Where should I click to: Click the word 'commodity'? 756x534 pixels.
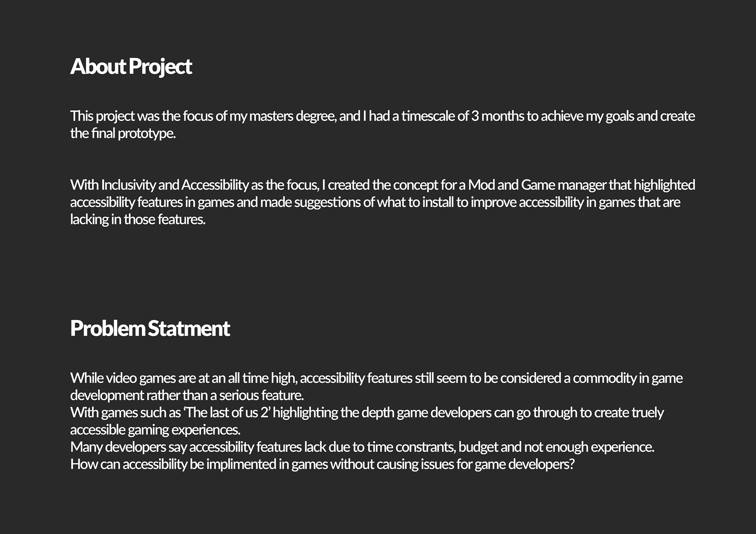click(x=604, y=378)
